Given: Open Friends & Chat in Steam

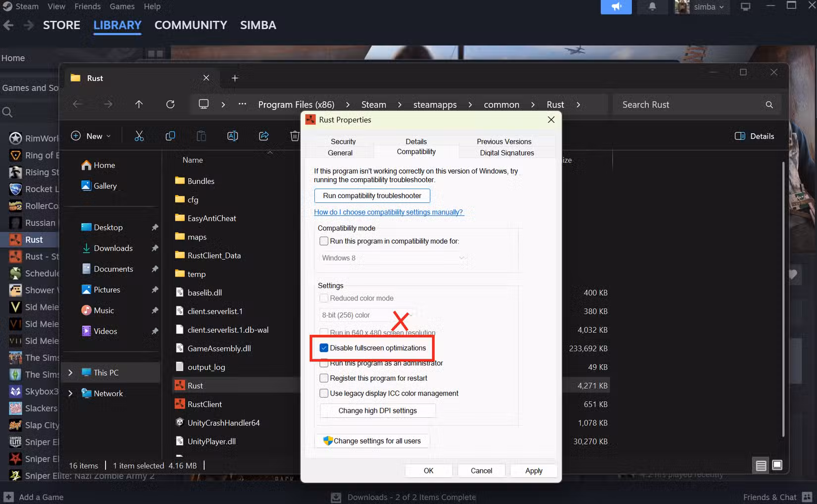Looking at the screenshot, I should point(777,497).
